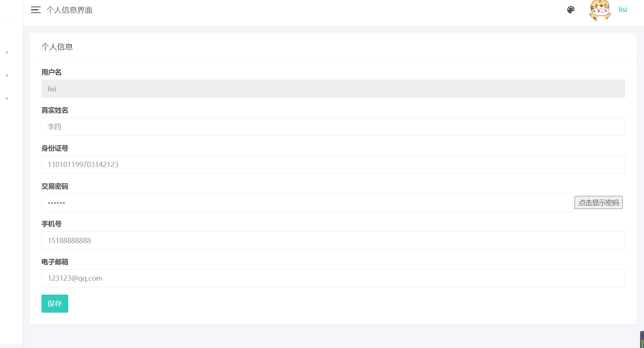The width and height of the screenshot is (644, 348).
Task: Click the 身份证号 input field
Action: (333, 164)
